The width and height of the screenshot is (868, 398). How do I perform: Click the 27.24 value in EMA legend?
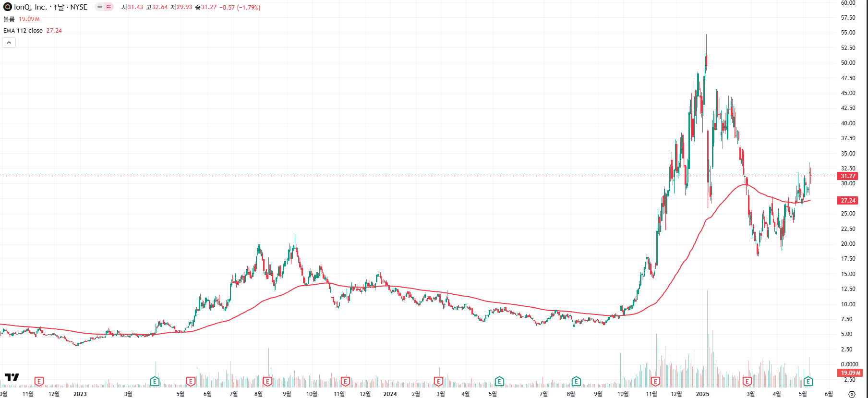(54, 31)
